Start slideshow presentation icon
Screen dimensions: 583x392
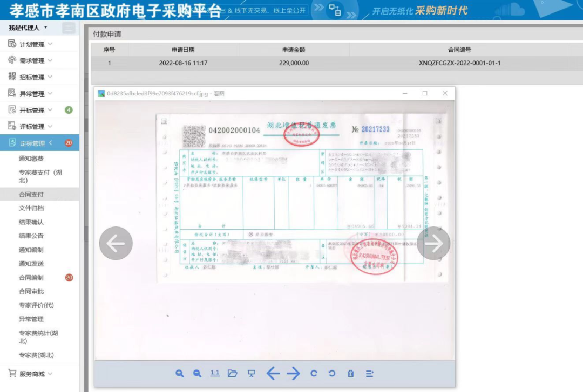[x=251, y=373]
